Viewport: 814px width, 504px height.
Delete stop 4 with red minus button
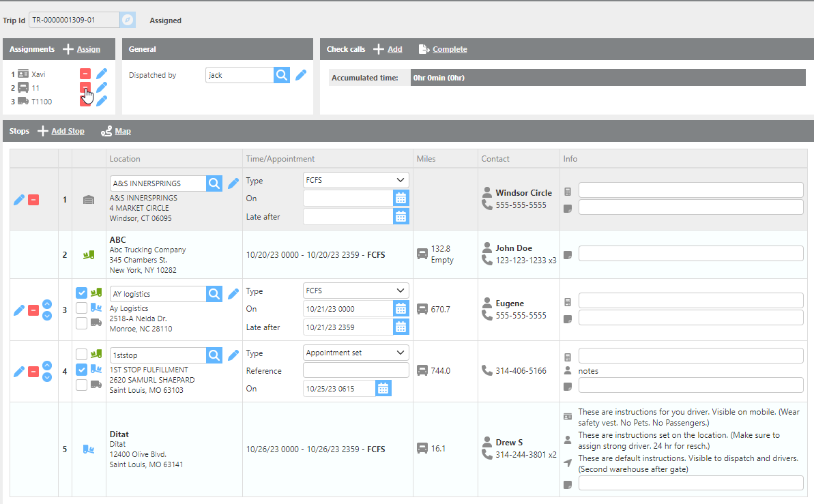(33, 372)
